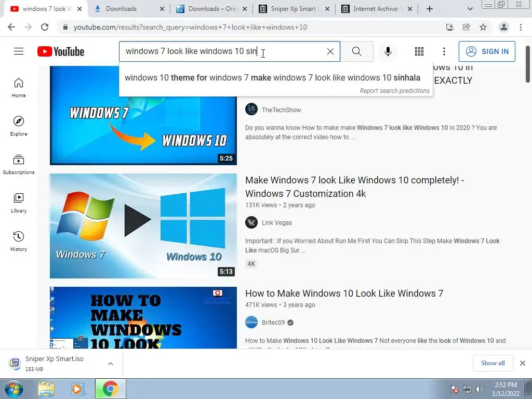Click the browser forward arrow
The width and height of the screenshot is (532, 399).
(28, 27)
